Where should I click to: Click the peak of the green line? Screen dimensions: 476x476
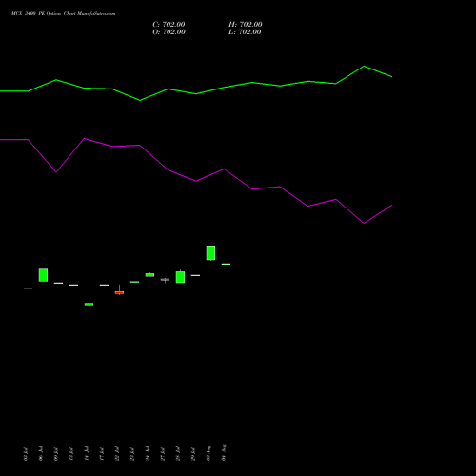(x=364, y=66)
